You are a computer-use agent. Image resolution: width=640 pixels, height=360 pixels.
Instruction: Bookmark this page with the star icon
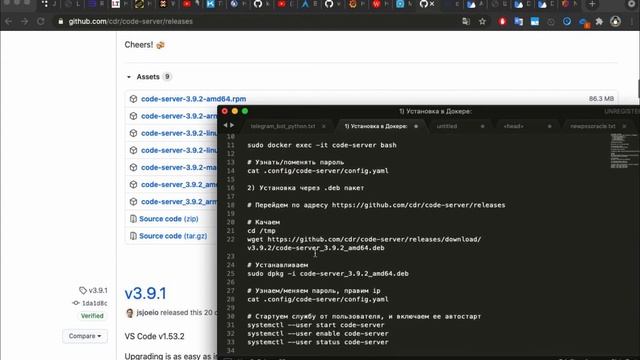482,21
